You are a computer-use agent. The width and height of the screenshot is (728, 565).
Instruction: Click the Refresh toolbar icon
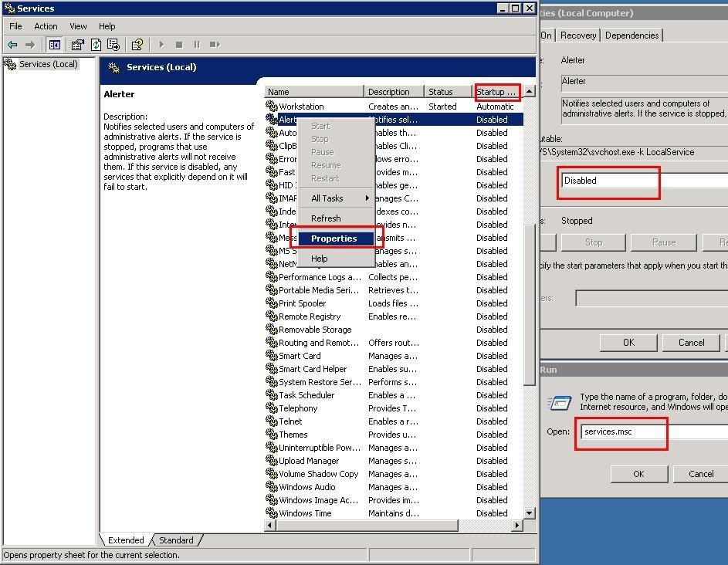point(96,45)
